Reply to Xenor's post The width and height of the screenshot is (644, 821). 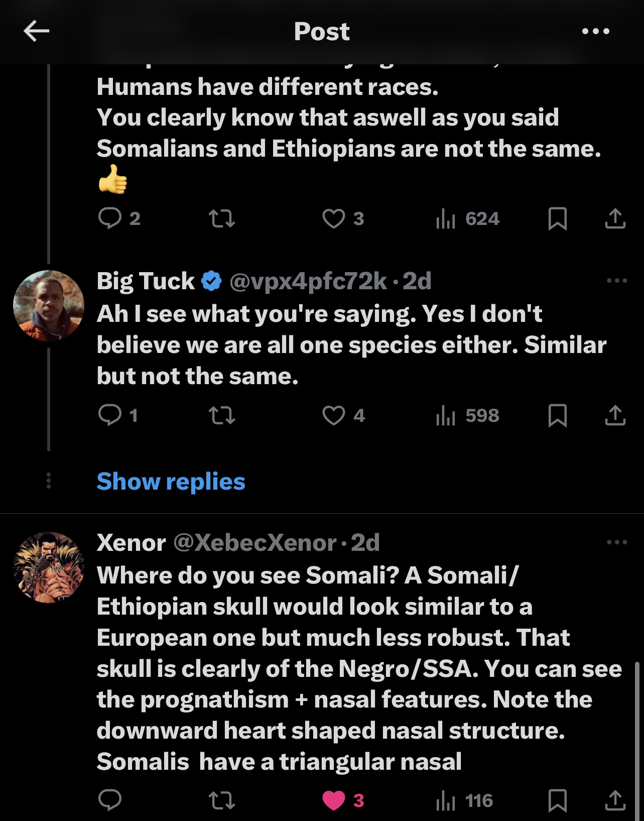pyautogui.click(x=110, y=800)
